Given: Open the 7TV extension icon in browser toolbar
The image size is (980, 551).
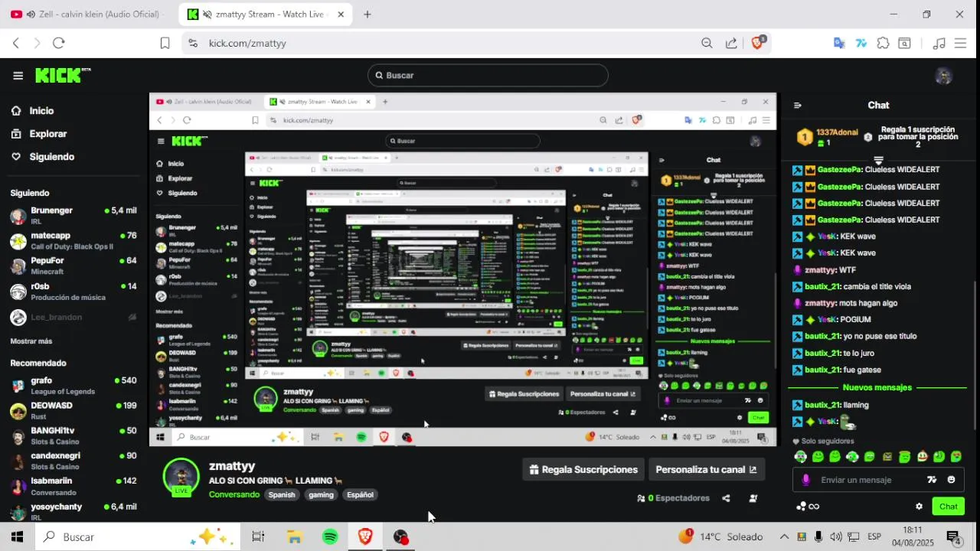Looking at the screenshot, I should point(861,43).
